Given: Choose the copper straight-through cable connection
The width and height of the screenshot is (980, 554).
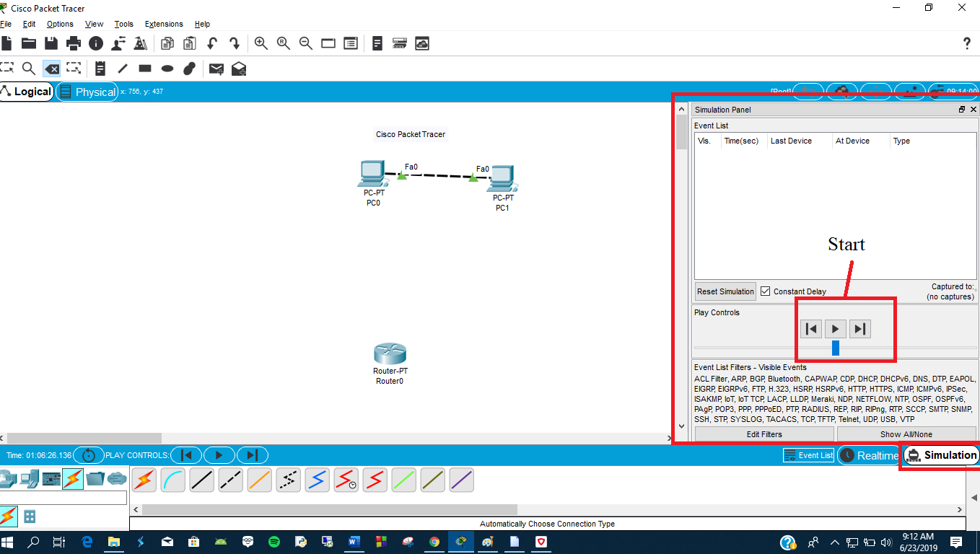Looking at the screenshot, I should (x=201, y=480).
